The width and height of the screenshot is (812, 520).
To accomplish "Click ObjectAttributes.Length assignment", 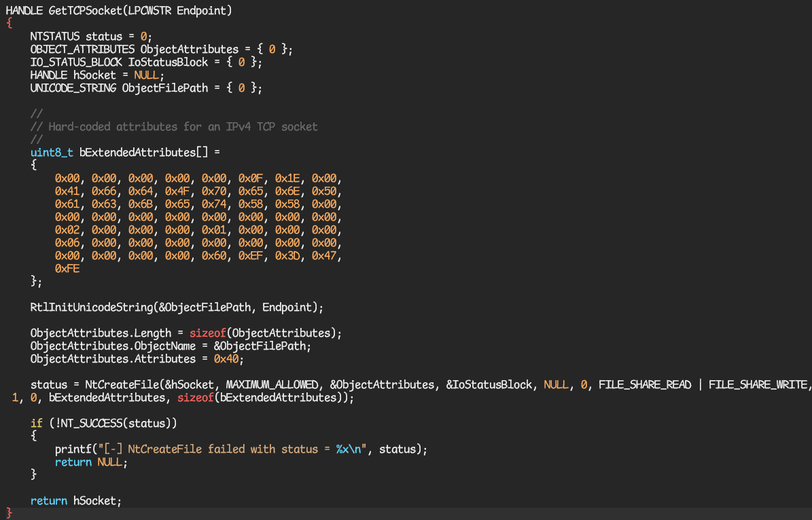I will [x=186, y=334].
